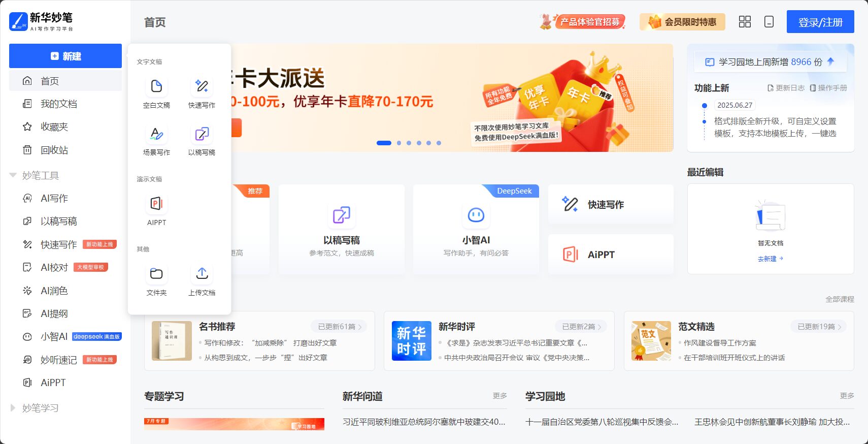Go to 首页 in sidebar
The image size is (868, 444).
65,81
